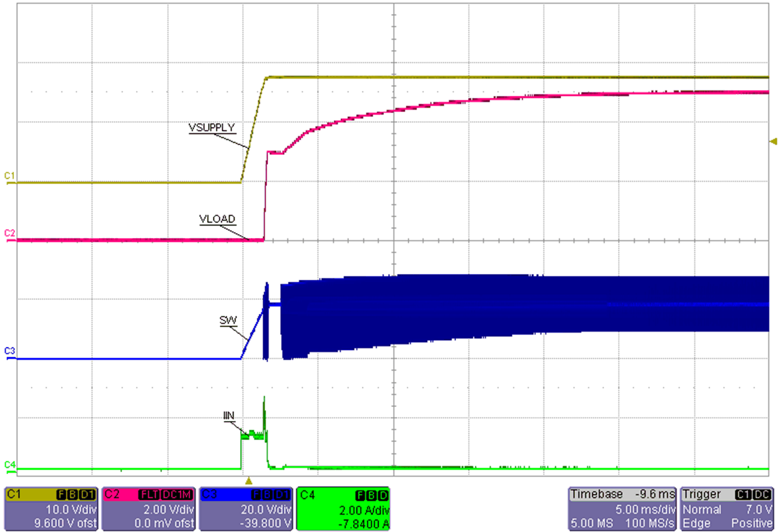Open the Timebase settings box
This screenshot has height=532, width=779.
(622, 509)
